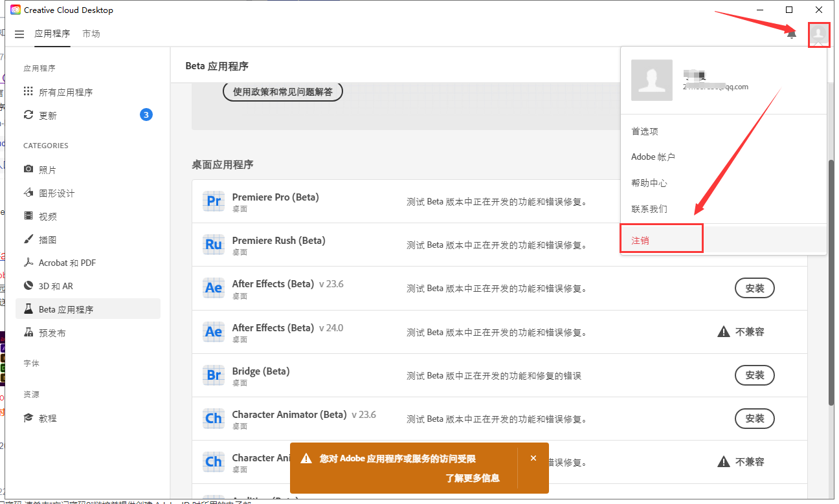Close the orange access warning banner
This screenshot has height=504, width=839.
pyautogui.click(x=533, y=458)
